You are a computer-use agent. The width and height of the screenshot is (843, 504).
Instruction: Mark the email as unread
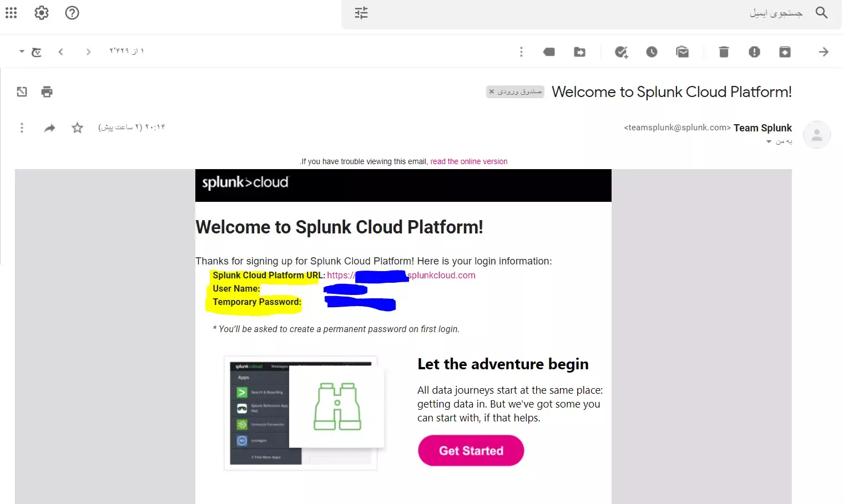682,52
